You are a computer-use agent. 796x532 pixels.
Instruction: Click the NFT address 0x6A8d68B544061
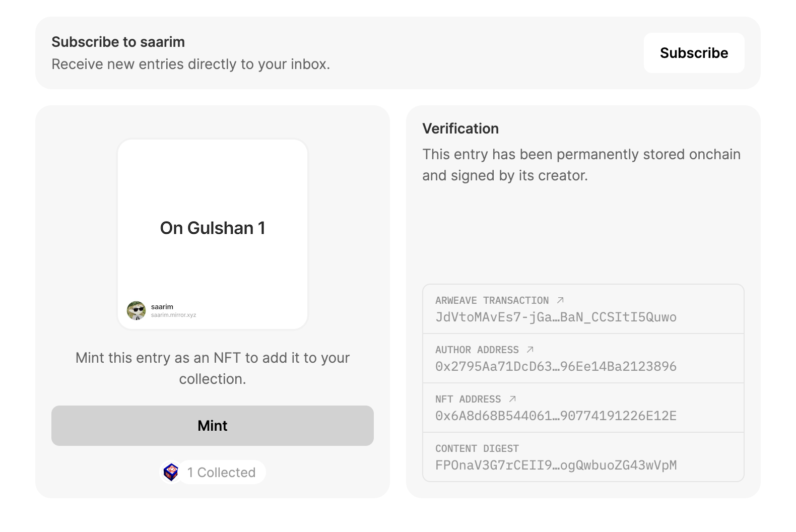click(x=556, y=416)
